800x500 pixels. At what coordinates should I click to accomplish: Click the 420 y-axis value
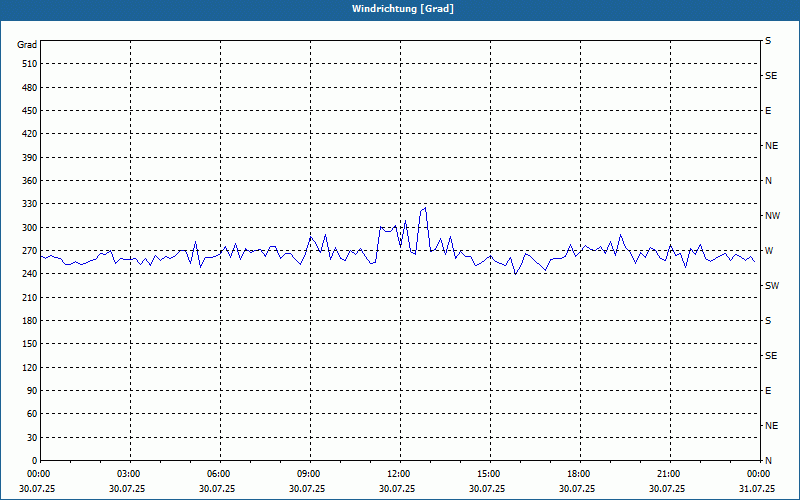tap(30, 134)
